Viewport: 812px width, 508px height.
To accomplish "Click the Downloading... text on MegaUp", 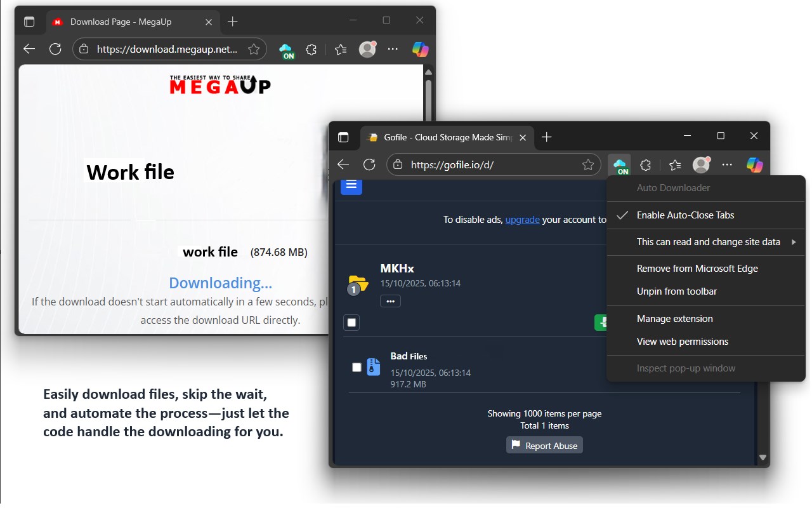I will pos(220,283).
